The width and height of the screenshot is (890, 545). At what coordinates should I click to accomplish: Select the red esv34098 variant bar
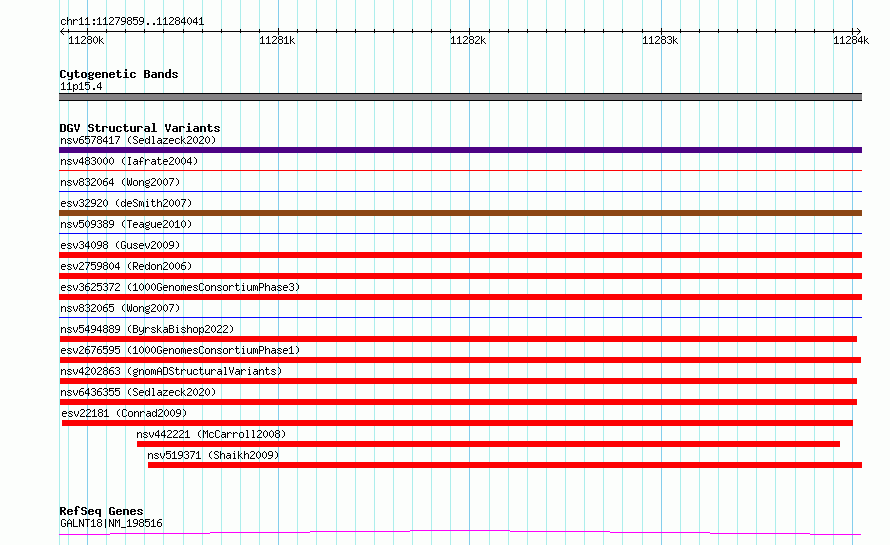pyautogui.click(x=460, y=255)
